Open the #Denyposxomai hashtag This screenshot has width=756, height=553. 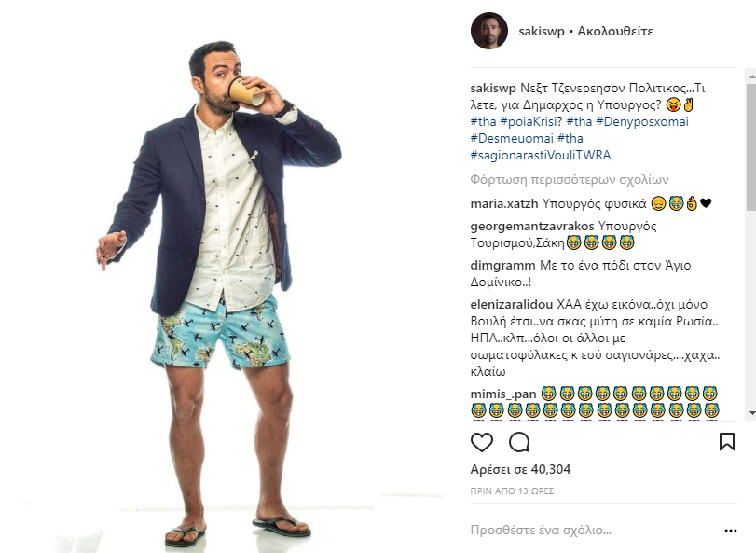tap(635, 121)
